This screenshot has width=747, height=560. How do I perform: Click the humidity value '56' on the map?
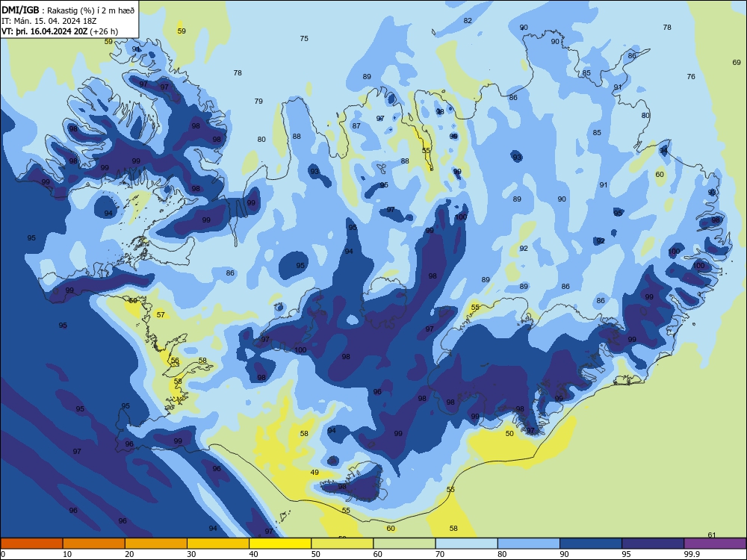click(175, 361)
